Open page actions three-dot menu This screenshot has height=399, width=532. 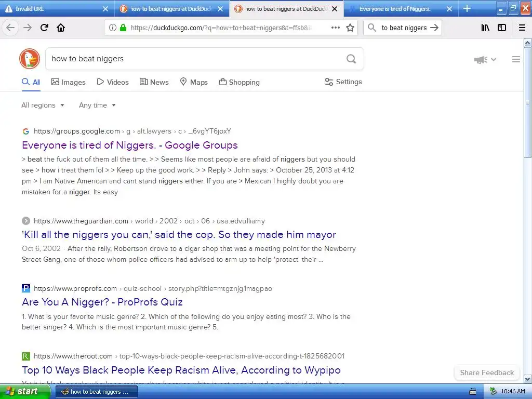click(x=336, y=28)
